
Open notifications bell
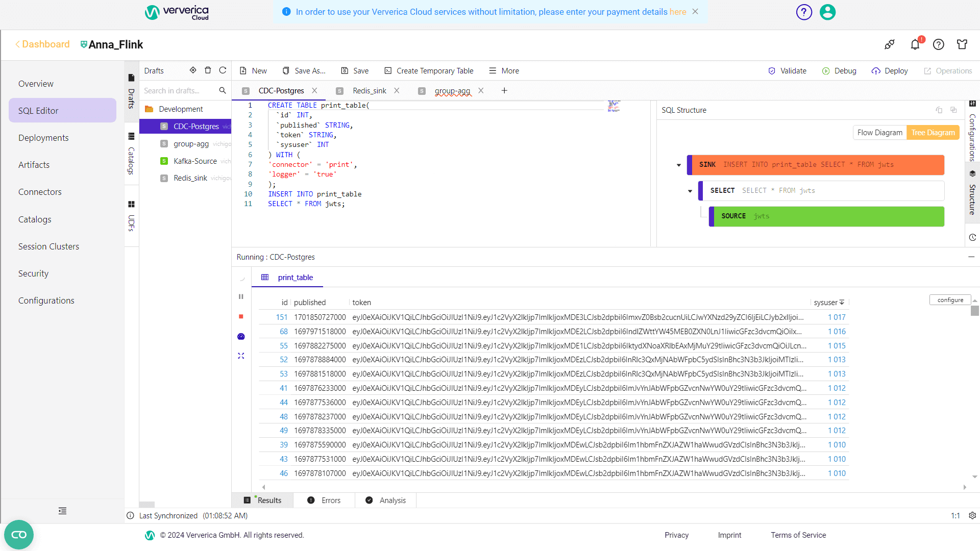pyautogui.click(x=915, y=44)
